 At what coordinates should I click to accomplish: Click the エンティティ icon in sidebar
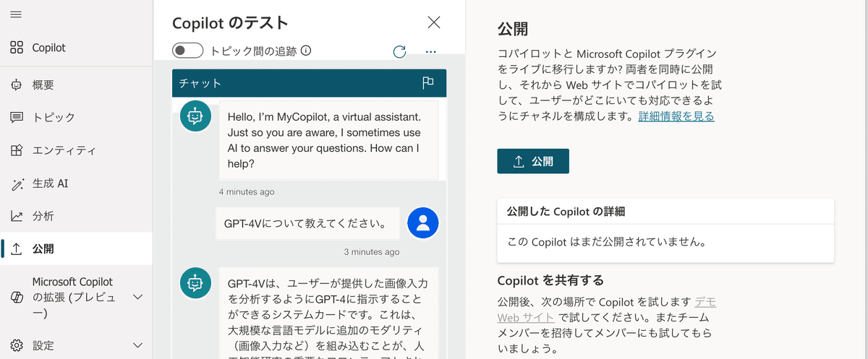coord(17,150)
